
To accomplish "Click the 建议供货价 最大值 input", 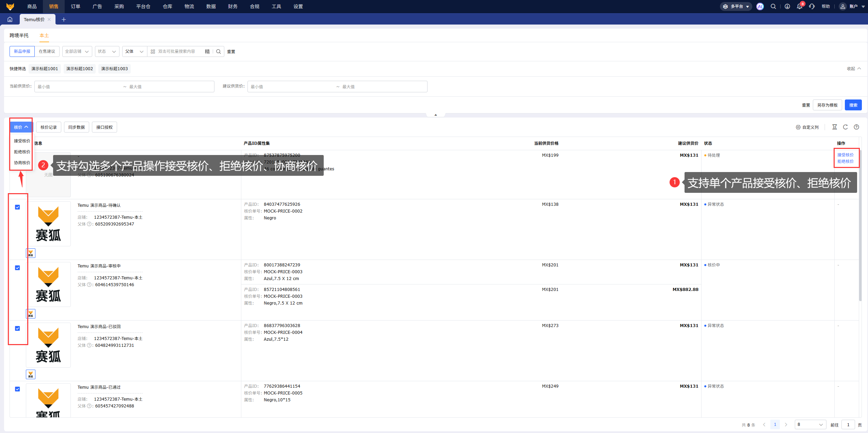I will coord(383,87).
